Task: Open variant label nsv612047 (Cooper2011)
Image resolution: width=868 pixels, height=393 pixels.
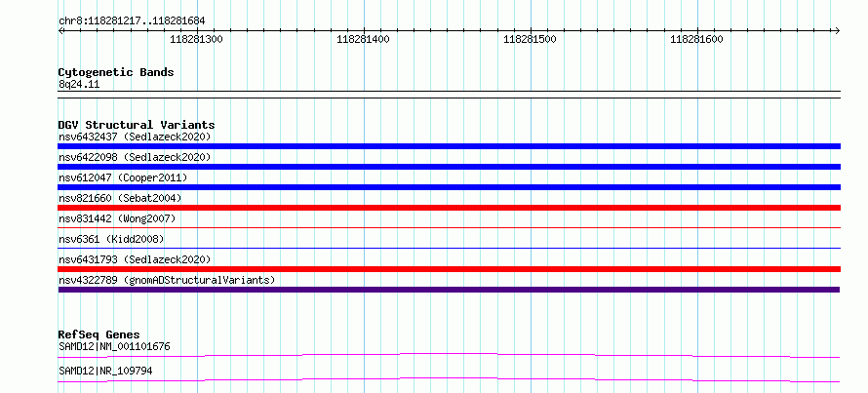Action: pyautogui.click(x=123, y=177)
